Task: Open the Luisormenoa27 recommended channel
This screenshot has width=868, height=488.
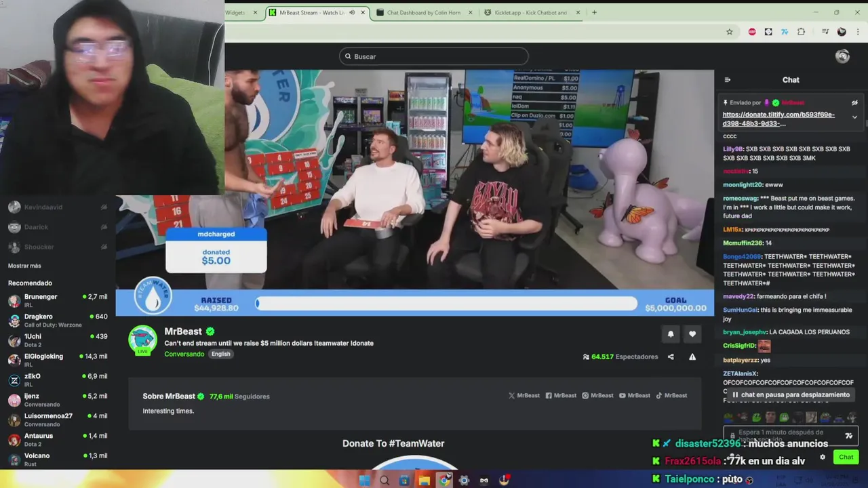Action: click(58, 420)
